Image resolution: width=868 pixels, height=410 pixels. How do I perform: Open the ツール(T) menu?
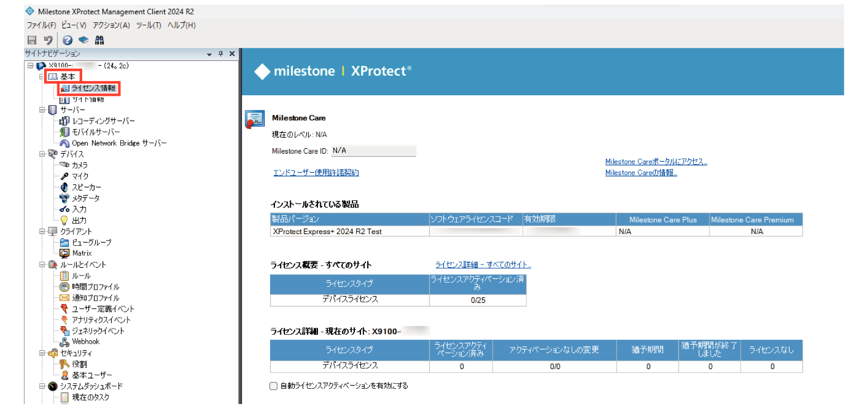[x=149, y=25]
